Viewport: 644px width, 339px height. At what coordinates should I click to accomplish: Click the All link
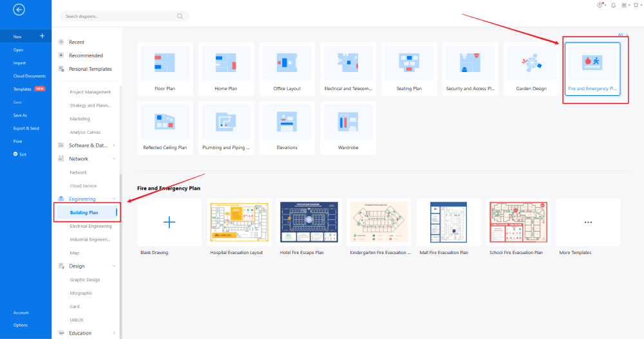(621, 35)
